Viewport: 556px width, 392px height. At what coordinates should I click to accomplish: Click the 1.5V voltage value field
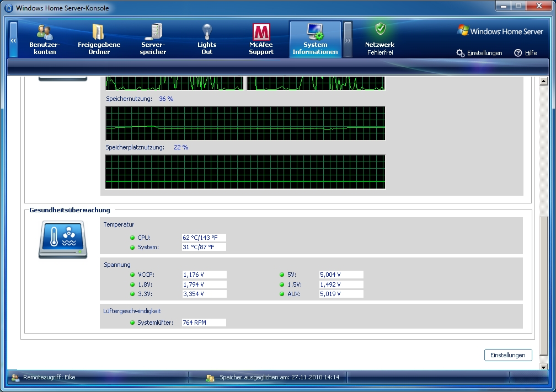click(341, 284)
